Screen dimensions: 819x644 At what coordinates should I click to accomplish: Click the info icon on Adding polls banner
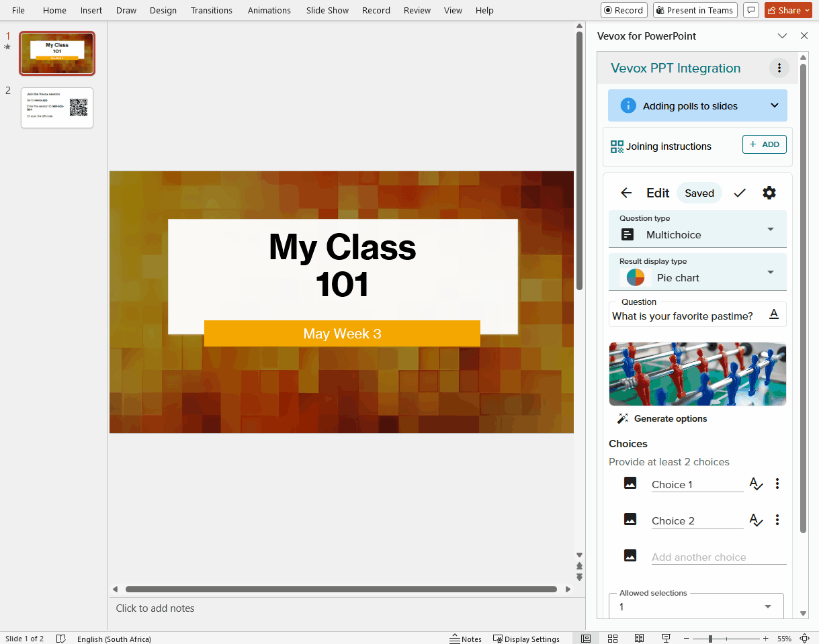coord(628,105)
